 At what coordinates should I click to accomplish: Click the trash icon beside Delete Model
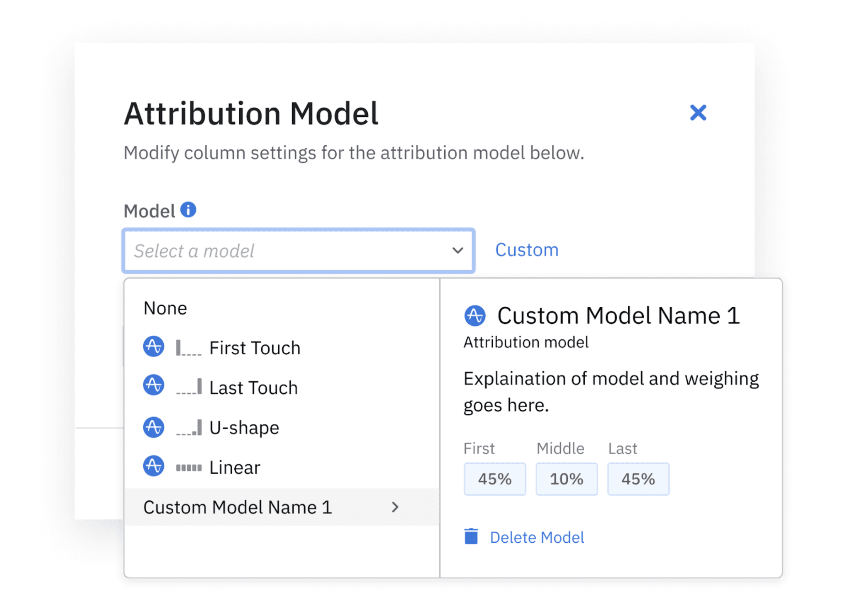[472, 536]
